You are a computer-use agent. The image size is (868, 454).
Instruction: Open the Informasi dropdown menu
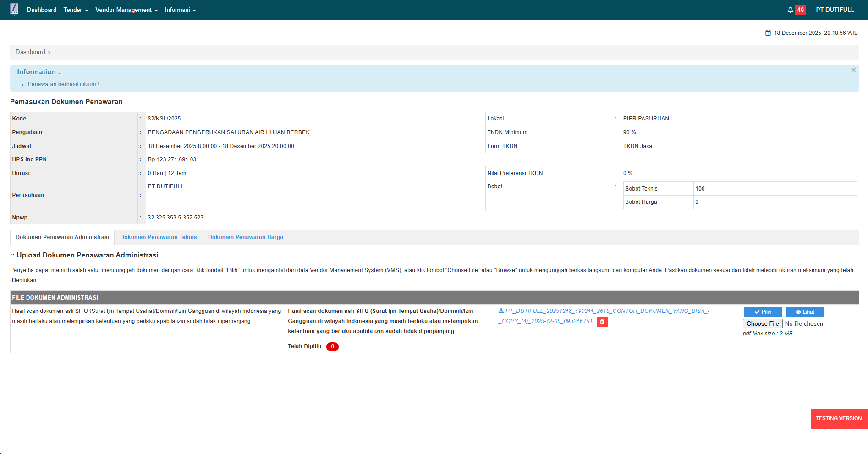point(180,10)
